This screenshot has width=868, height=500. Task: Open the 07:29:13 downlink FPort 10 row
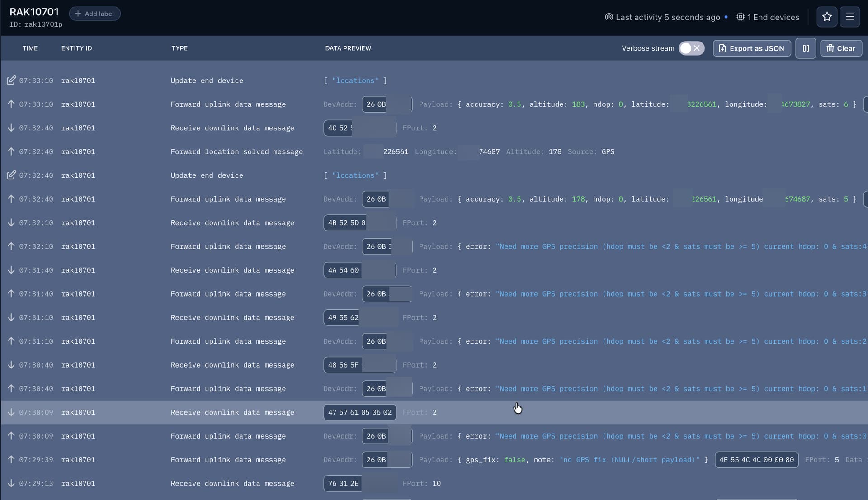[232, 483]
